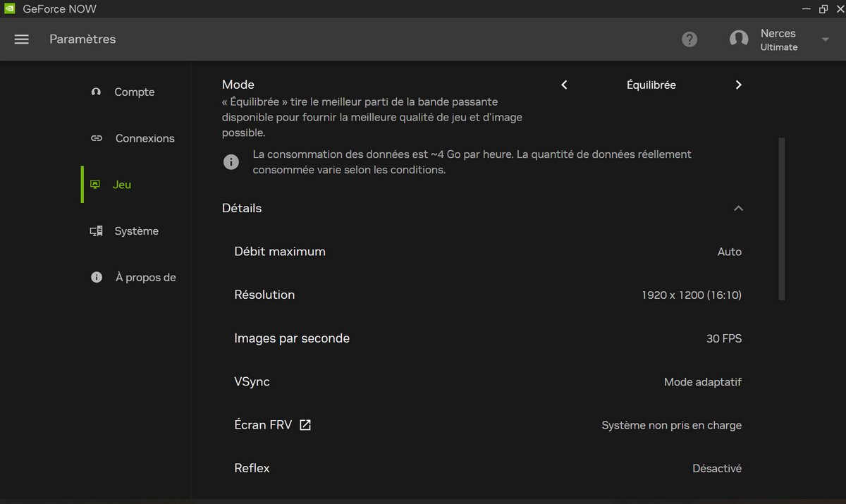Click the data consumption info icon
846x504 pixels.
231,161
